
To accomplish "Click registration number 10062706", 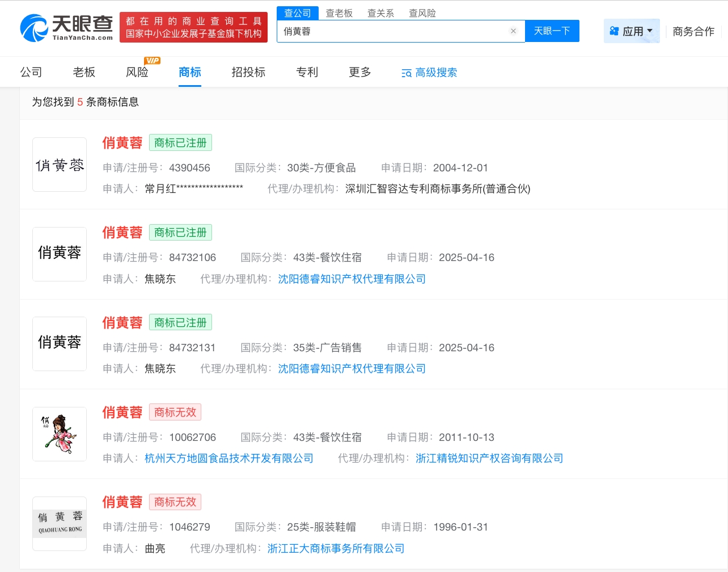I will click(192, 437).
